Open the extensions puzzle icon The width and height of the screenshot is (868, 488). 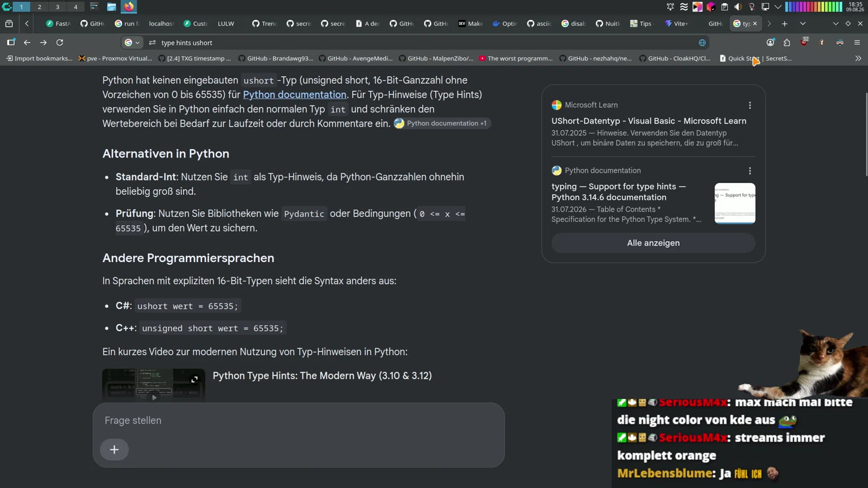[787, 42]
